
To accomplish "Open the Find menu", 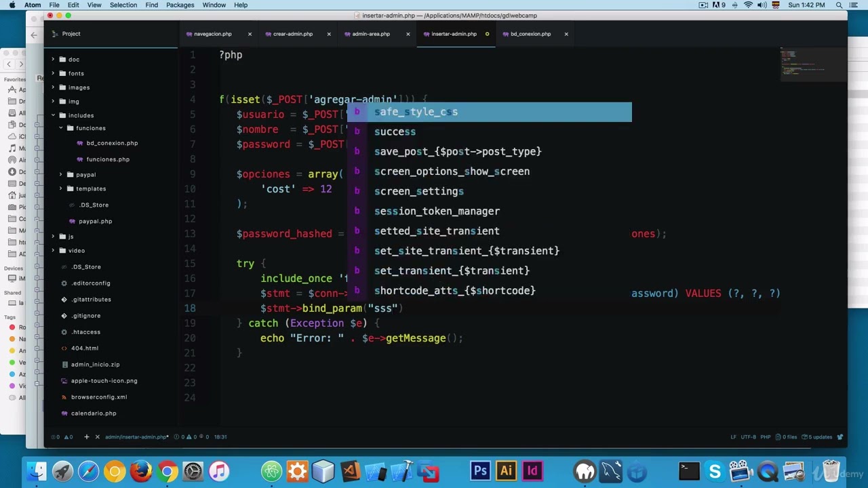I will pyautogui.click(x=152, y=5).
